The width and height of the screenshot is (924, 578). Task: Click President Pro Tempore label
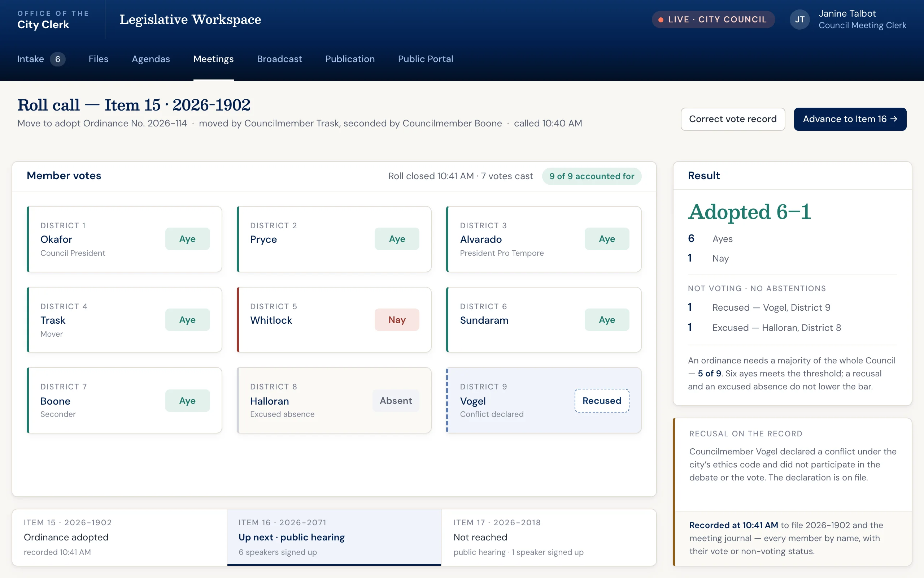pos(502,253)
